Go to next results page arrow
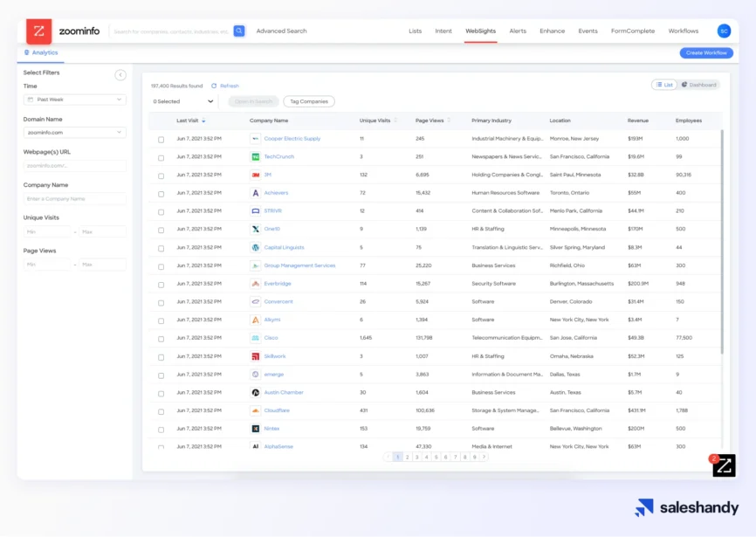 coord(485,457)
